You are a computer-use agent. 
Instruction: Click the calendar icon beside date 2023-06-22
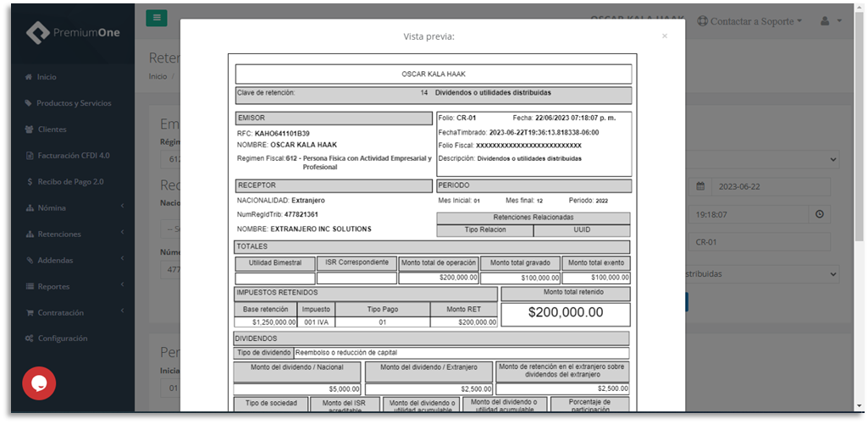coord(700,186)
